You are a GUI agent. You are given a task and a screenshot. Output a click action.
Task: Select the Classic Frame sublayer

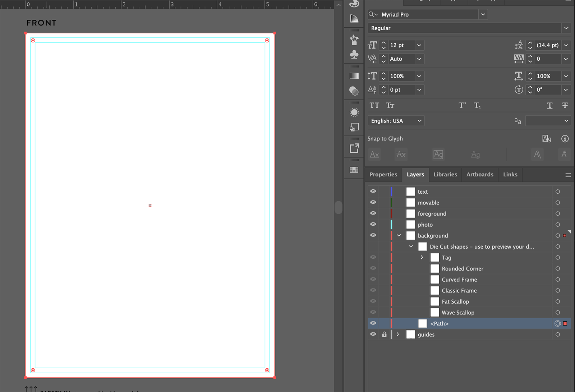pyautogui.click(x=459, y=291)
